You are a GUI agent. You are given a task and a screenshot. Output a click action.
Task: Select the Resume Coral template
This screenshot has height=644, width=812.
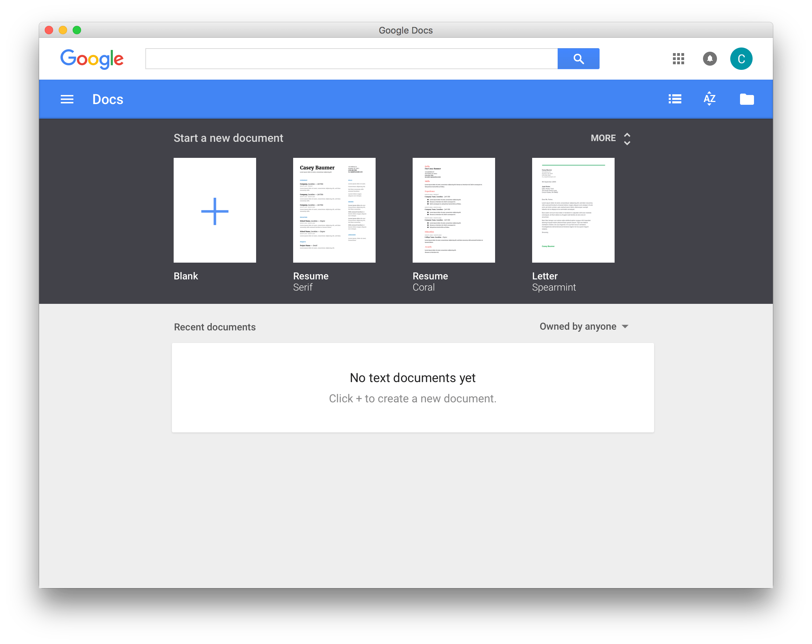click(454, 210)
